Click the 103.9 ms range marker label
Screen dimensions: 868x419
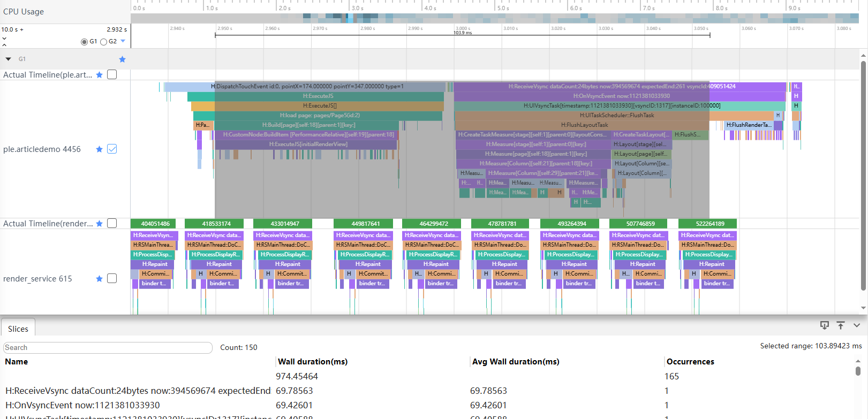(463, 33)
